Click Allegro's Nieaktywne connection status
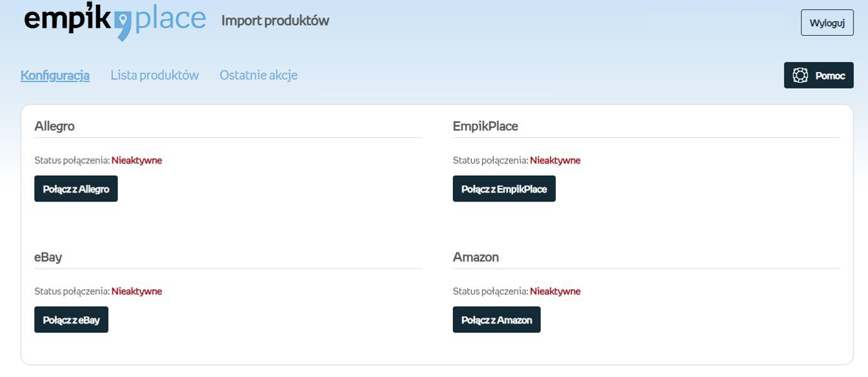 [x=136, y=161]
